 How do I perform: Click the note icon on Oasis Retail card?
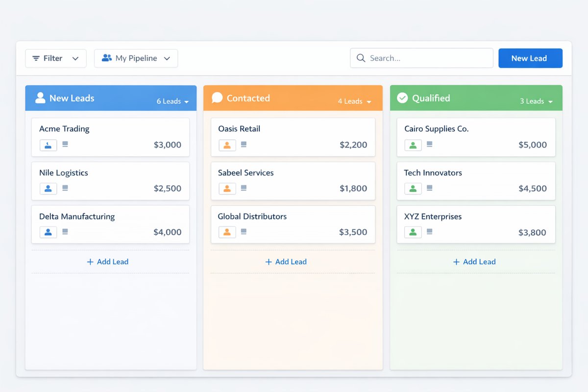tap(244, 145)
